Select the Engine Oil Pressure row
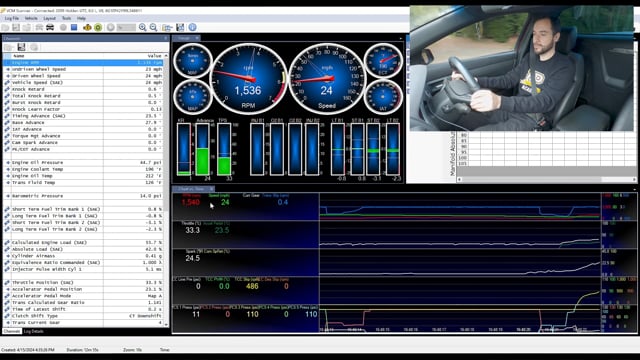The image size is (640, 360). pos(83,162)
